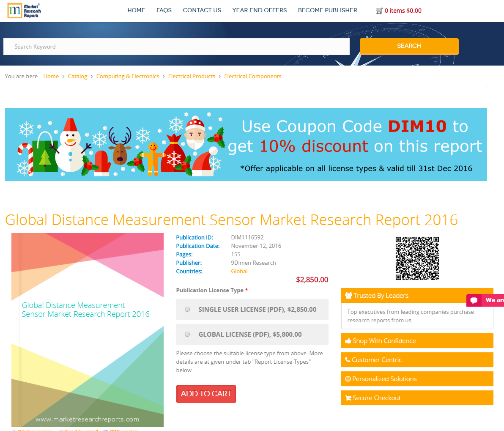
Task: Click publication ID DIM1116592
Action: [x=247, y=237]
